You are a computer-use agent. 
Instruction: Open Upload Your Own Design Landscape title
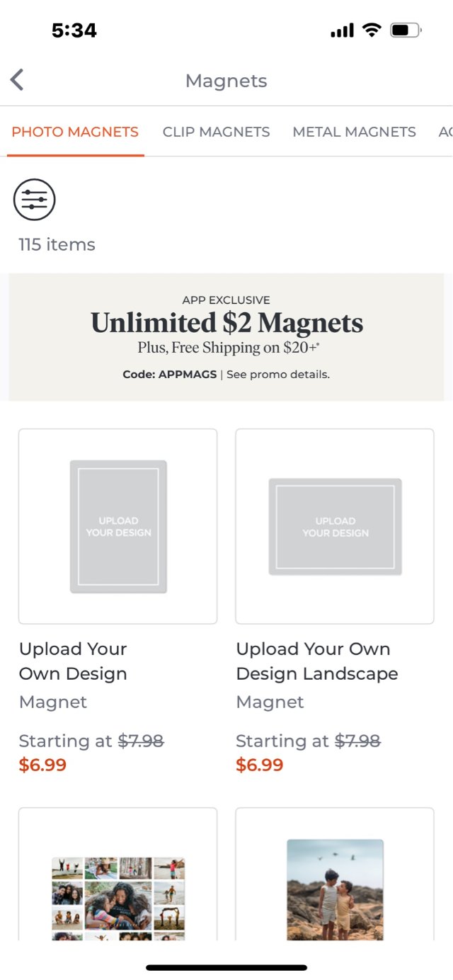[x=316, y=661]
